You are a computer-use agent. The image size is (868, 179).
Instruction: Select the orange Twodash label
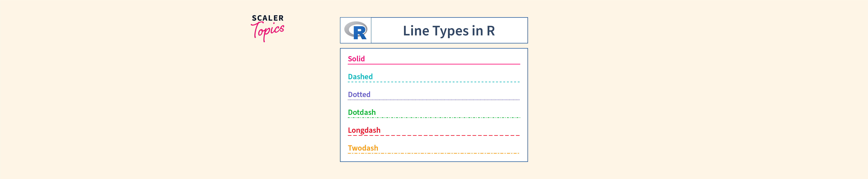363,148
